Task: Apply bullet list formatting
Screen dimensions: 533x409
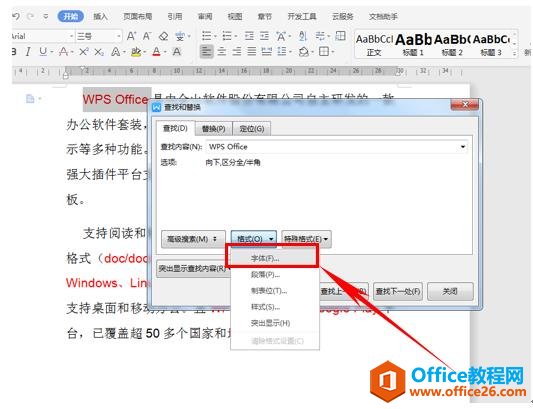Action: coord(206,36)
